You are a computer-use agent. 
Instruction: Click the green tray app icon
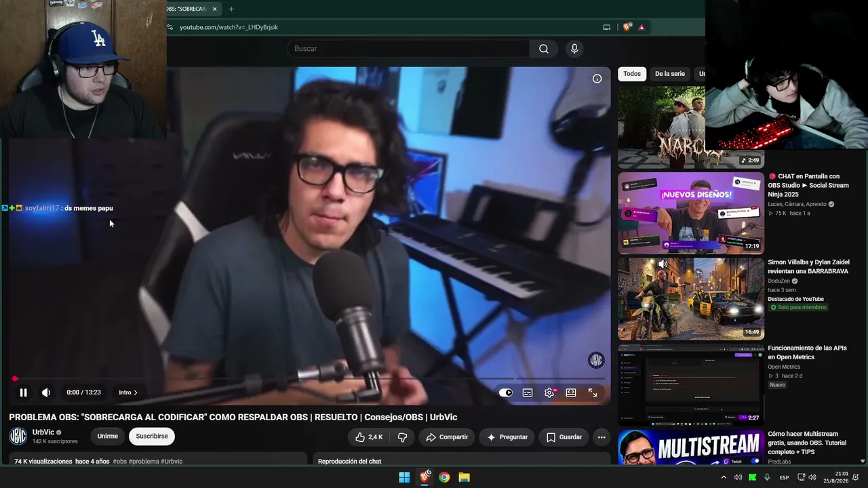[x=753, y=477]
